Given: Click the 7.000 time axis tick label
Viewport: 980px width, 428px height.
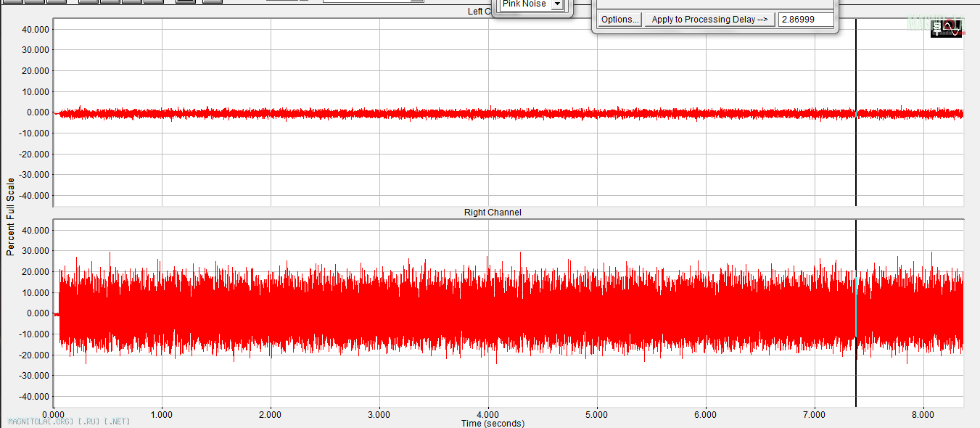Looking at the screenshot, I should (814, 415).
